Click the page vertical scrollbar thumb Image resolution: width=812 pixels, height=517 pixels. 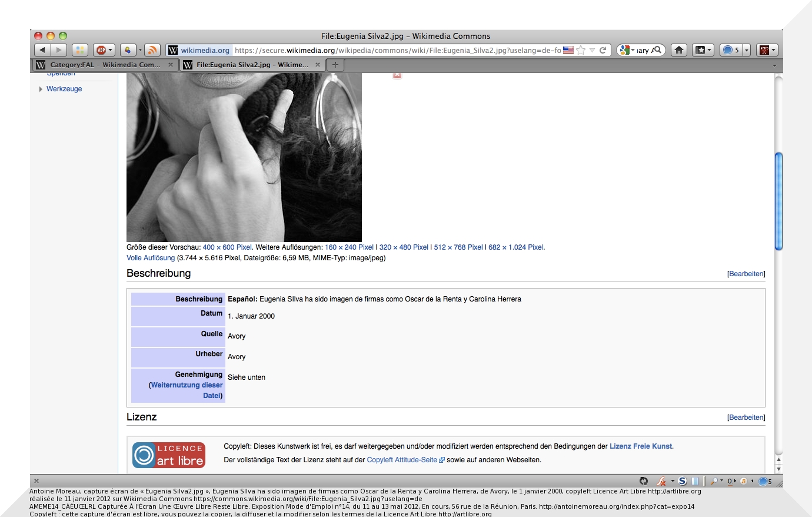click(779, 201)
